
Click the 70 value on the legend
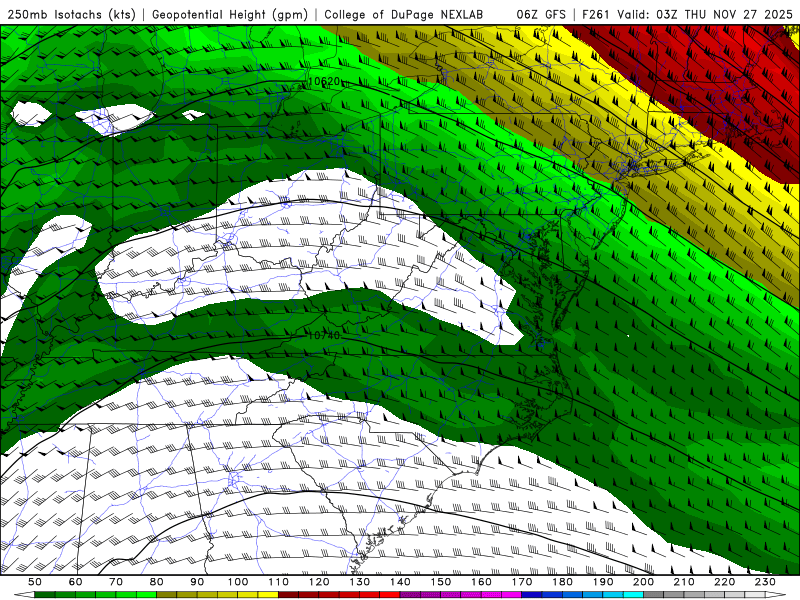pos(116,582)
